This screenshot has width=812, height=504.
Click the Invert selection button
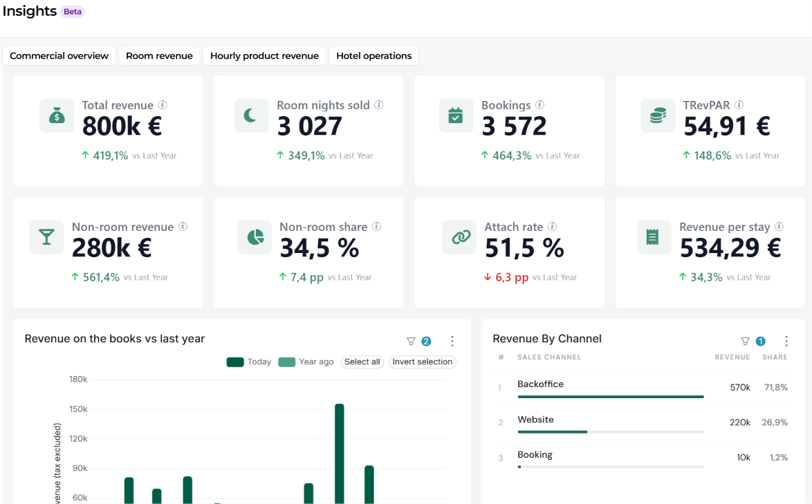422,362
